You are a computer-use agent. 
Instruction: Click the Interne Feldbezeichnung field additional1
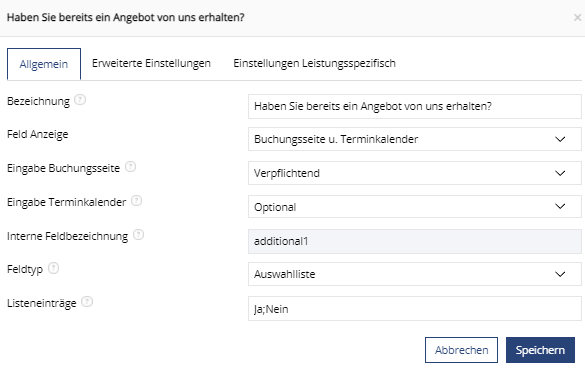coord(414,241)
